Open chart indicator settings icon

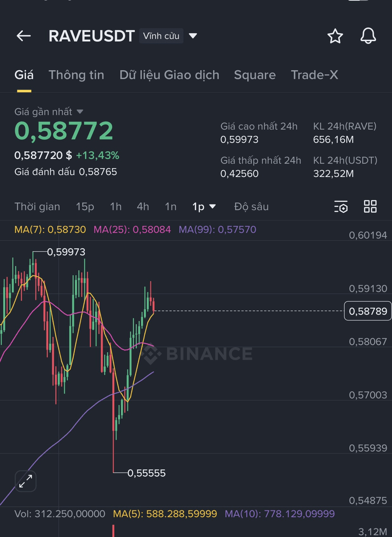341,206
